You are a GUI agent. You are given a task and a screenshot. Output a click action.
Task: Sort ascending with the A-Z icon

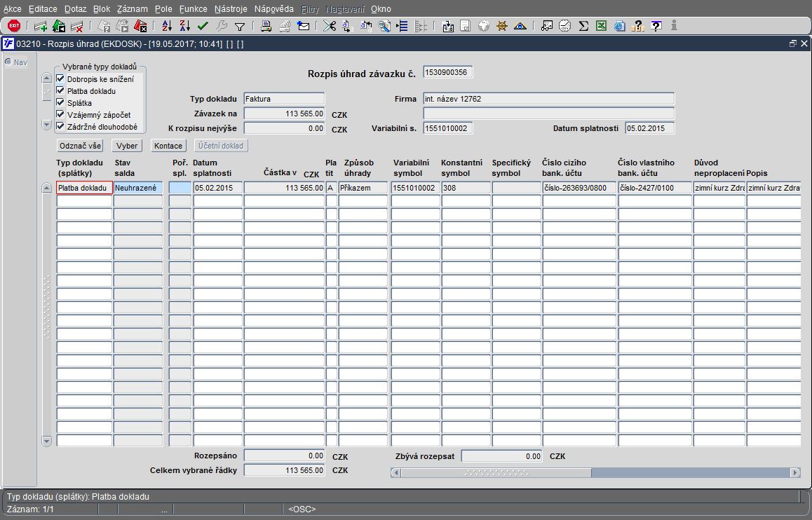(167, 26)
